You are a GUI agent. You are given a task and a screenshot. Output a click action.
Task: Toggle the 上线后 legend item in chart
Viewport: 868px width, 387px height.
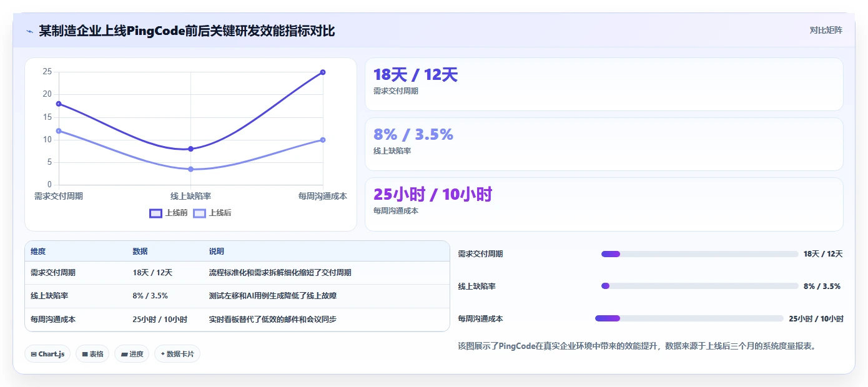pyautogui.click(x=212, y=213)
